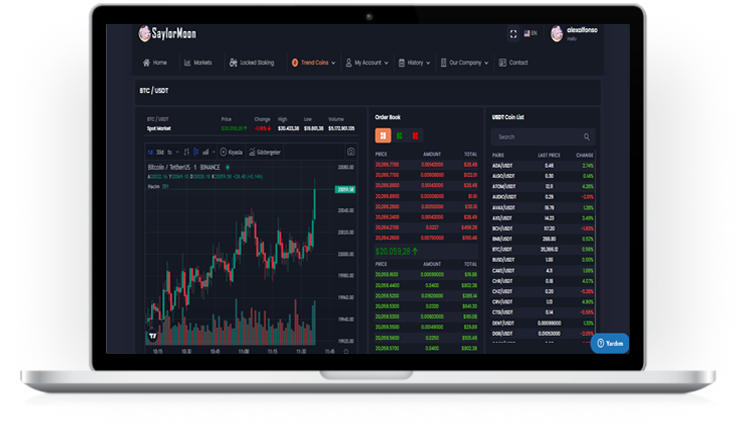Click the TradingView logo on chart
The width and height of the screenshot is (748, 436).
pos(154,337)
